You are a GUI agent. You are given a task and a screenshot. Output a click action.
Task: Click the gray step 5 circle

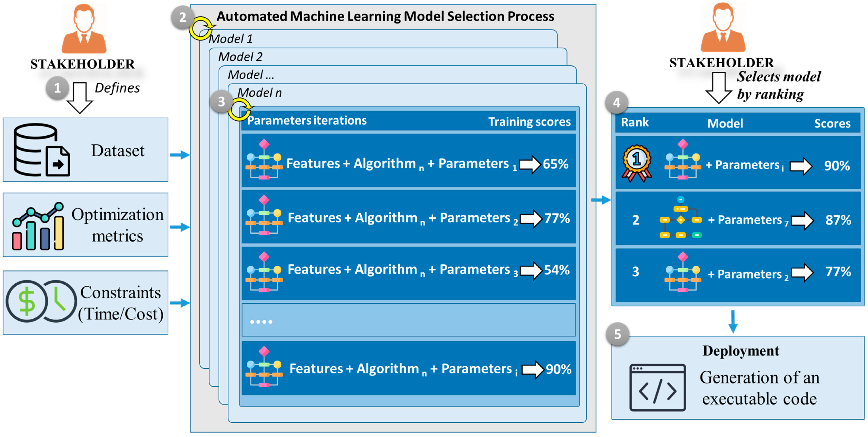[617, 334]
